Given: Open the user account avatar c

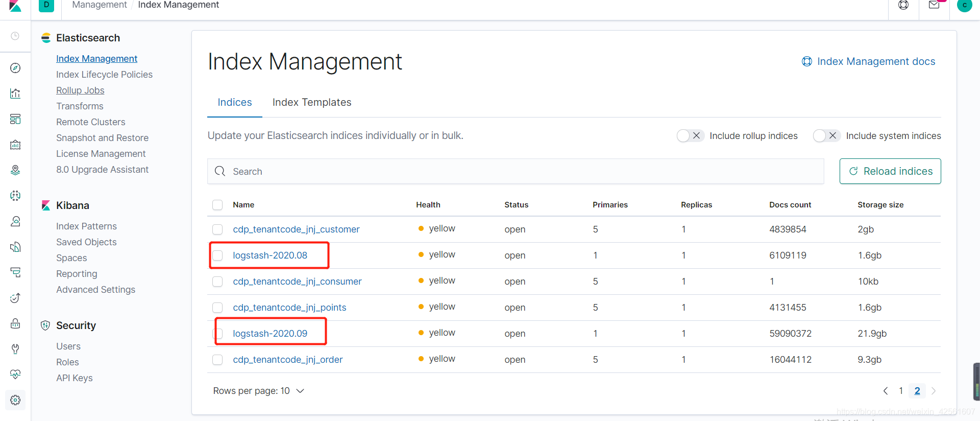Looking at the screenshot, I should (965, 5).
